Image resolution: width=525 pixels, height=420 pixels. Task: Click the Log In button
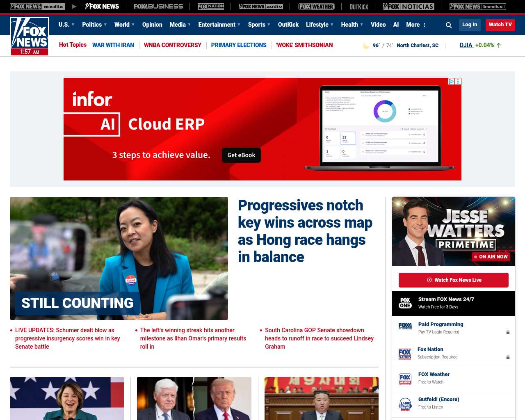470,25
